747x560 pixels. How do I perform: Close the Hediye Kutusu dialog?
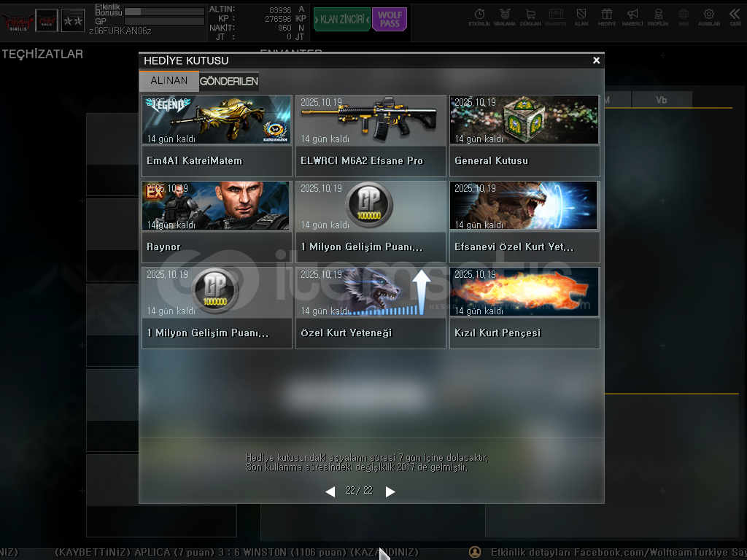coord(596,61)
